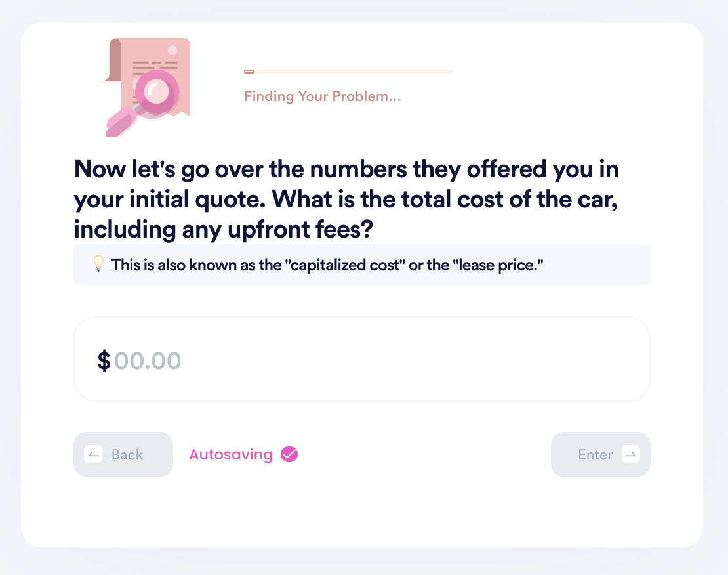Go back with the Back button

123,454
